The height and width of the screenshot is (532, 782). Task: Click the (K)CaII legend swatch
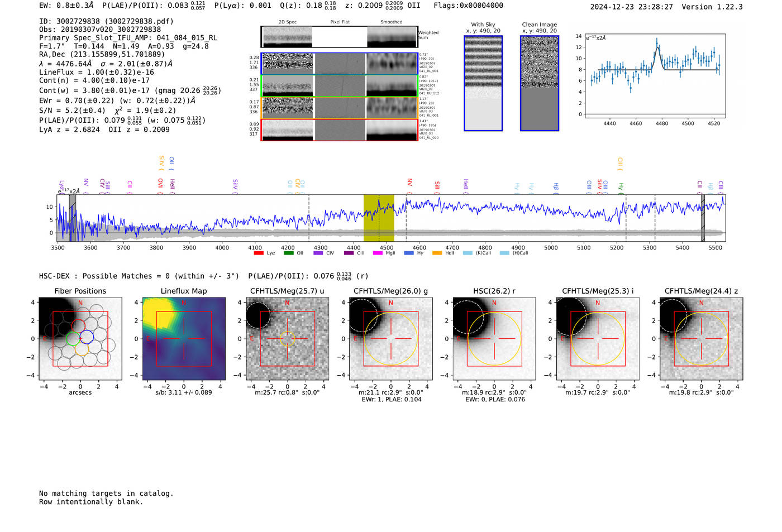tap(468, 253)
